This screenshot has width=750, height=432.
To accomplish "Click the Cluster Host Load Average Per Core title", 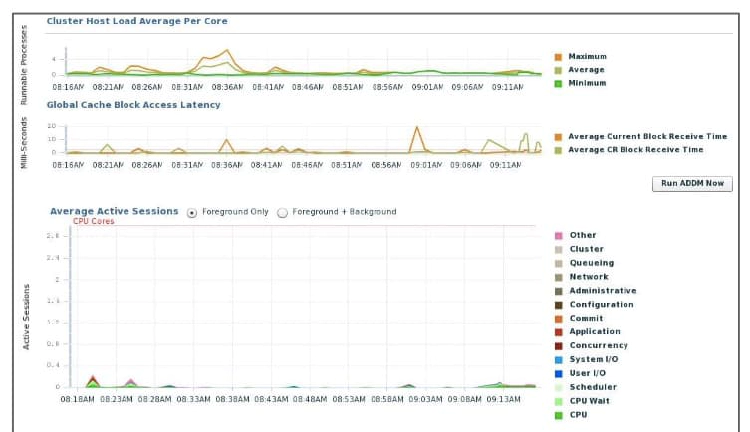I will [137, 21].
